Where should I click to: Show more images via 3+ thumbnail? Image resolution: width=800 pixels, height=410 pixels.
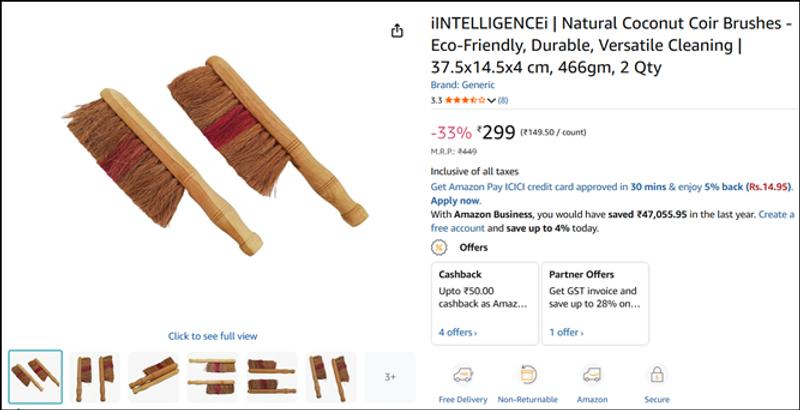pos(390,377)
